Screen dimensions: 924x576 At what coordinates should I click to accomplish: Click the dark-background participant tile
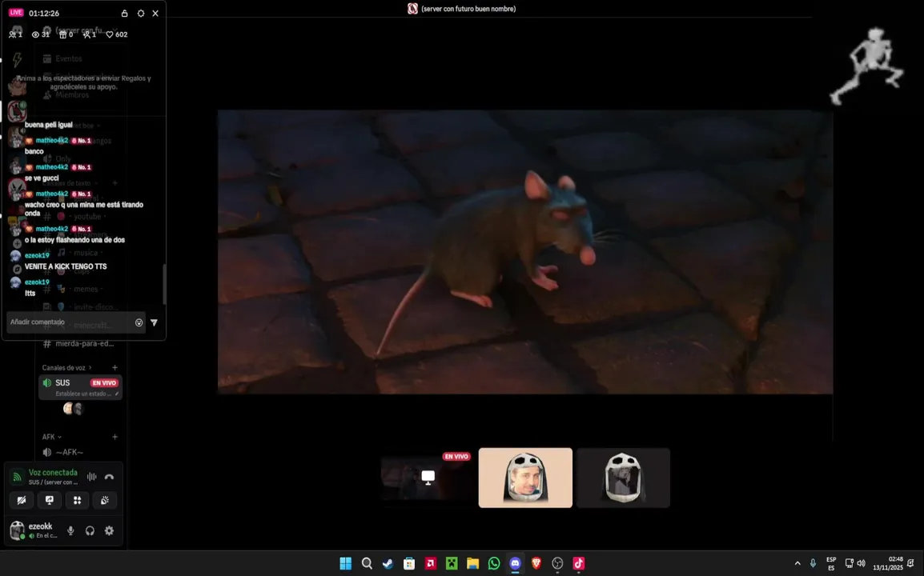623,478
